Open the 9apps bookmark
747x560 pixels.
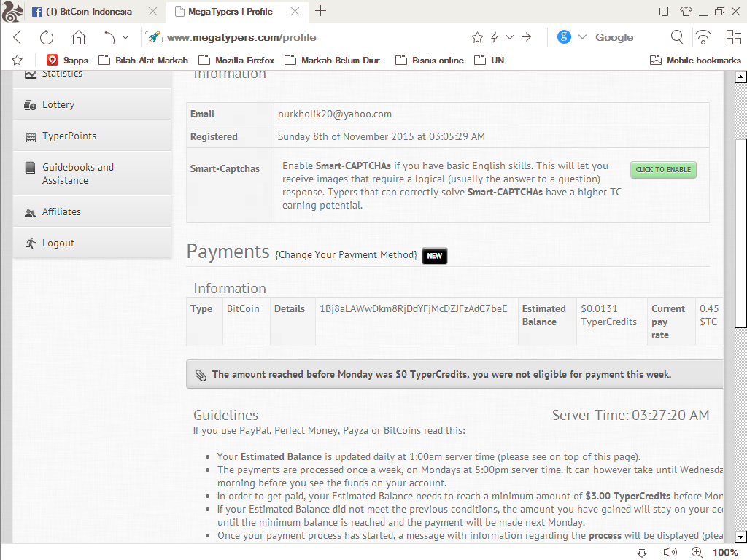(67, 60)
